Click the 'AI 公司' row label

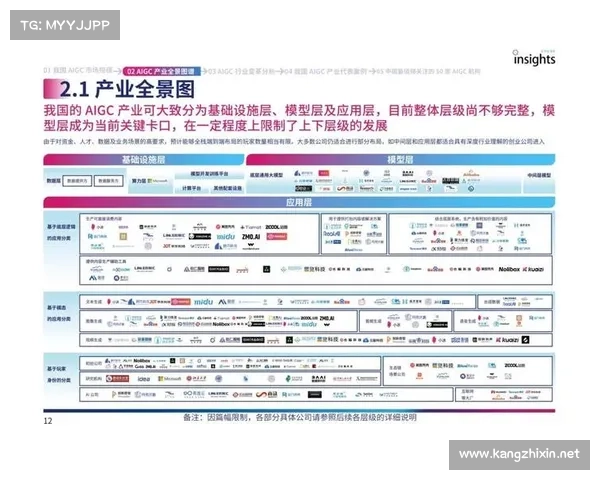click(x=92, y=395)
